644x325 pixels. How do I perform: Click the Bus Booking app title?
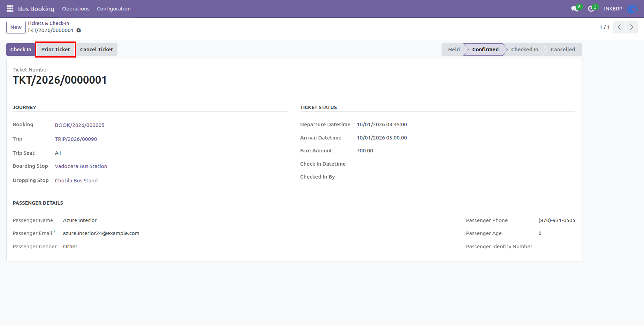[36, 9]
